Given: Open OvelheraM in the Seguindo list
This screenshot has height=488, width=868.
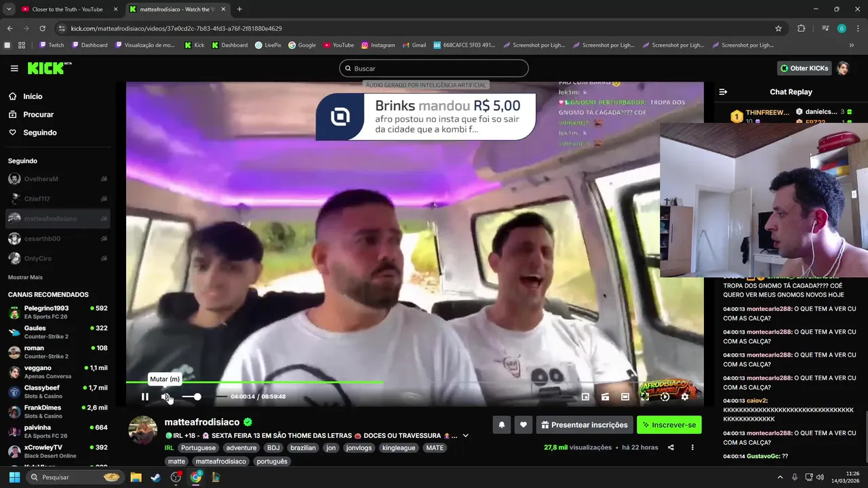Looking at the screenshot, I should click(58, 179).
